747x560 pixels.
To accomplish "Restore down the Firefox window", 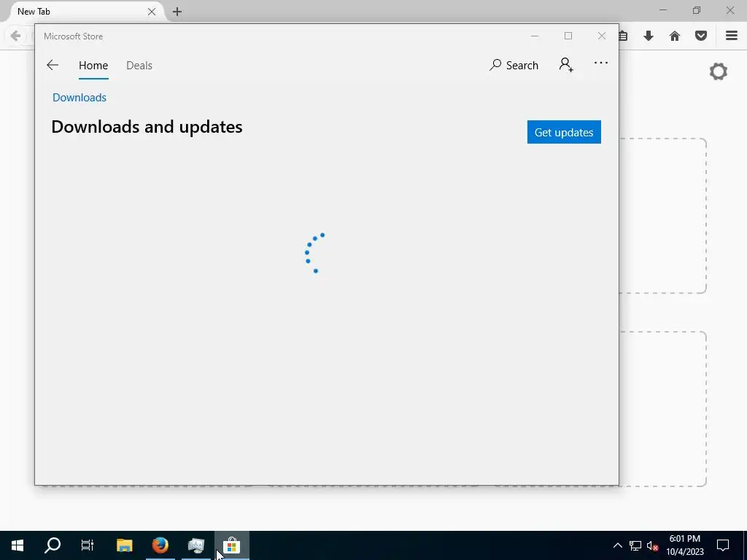I will point(697,10).
